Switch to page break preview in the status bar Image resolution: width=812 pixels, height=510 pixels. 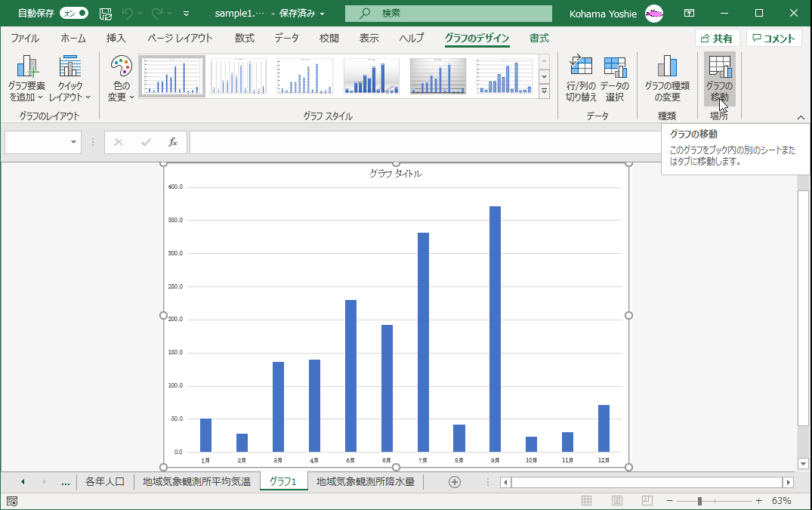point(647,501)
